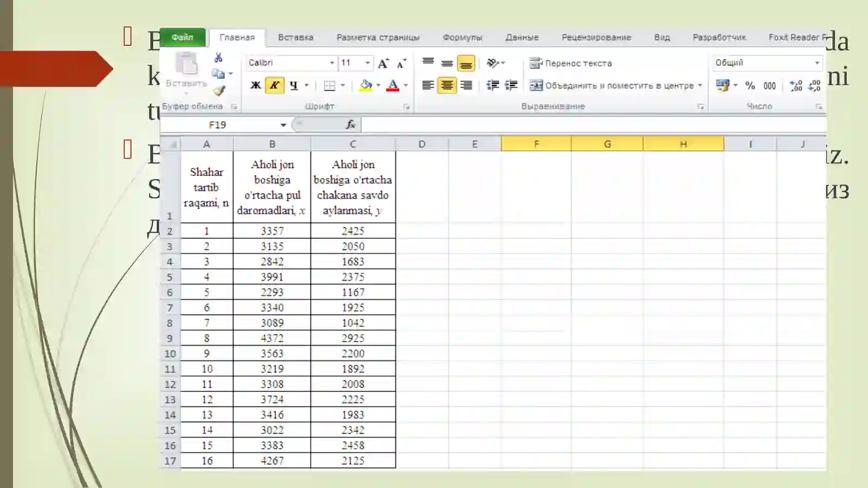Open the Общий number format dropdown
868x488 pixels.
click(817, 63)
